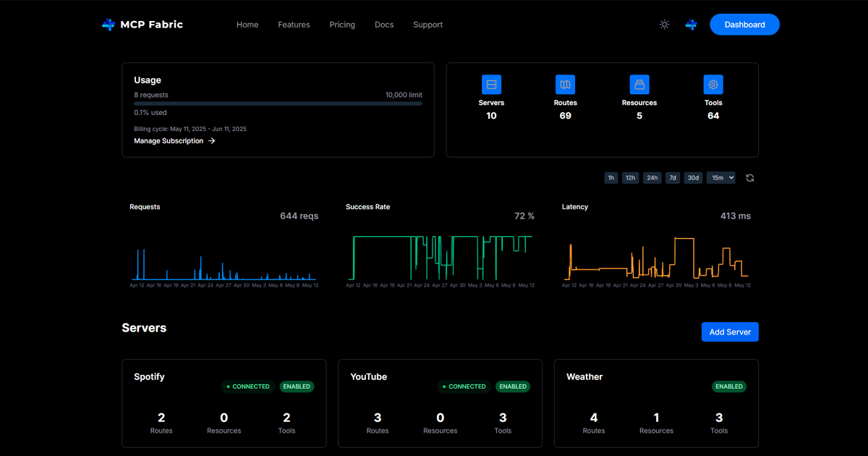This screenshot has width=868, height=456.
Task: Select the Resources icon in the overview card
Action: [x=639, y=84]
